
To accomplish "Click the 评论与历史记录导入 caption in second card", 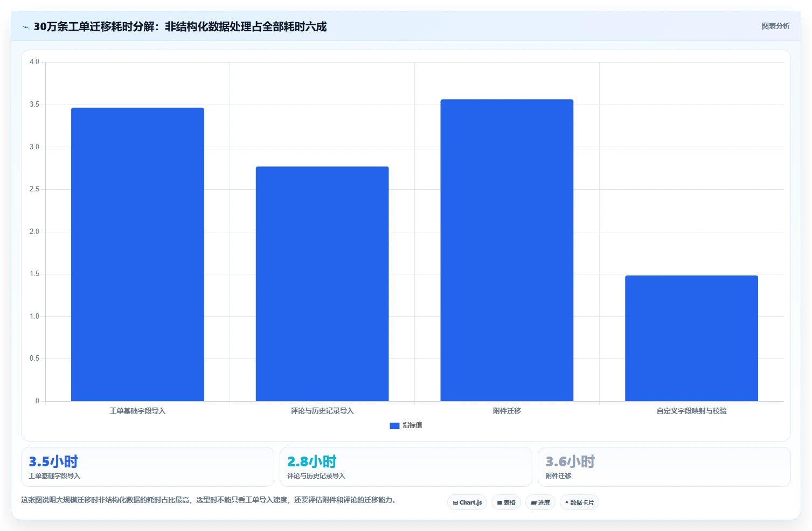I will click(316, 476).
